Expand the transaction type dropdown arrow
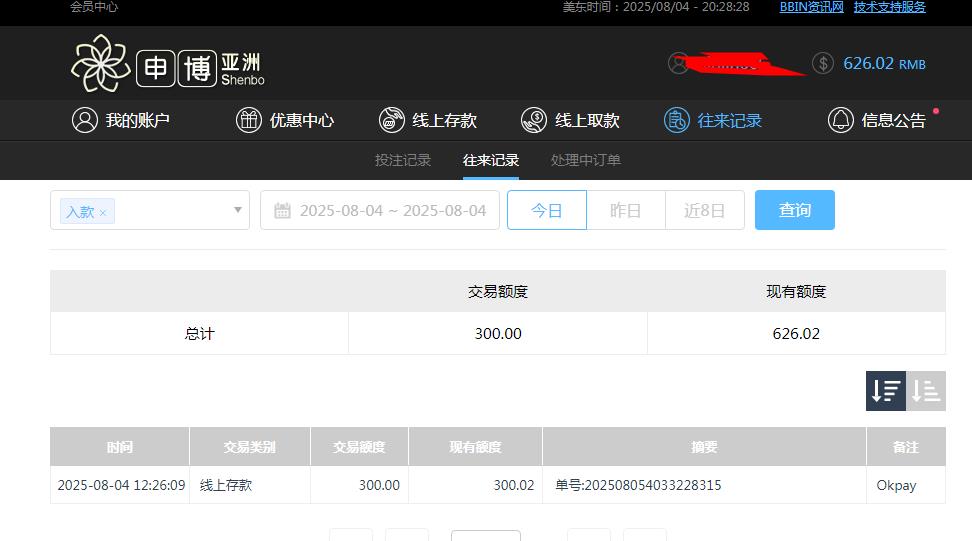The image size is (972, 541). tap(237, 210)
